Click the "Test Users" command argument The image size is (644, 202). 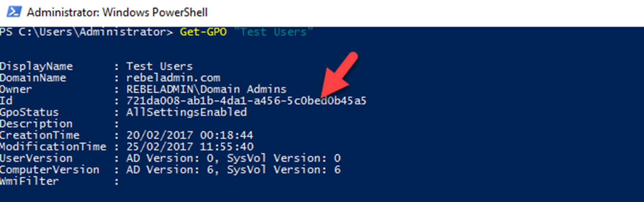pos(273,32)
